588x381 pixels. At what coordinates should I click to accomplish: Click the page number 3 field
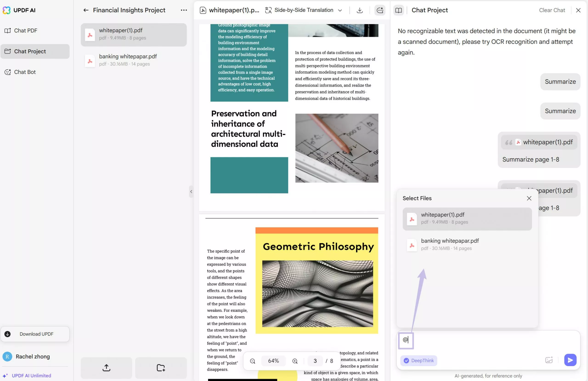(x=315, y=361)
